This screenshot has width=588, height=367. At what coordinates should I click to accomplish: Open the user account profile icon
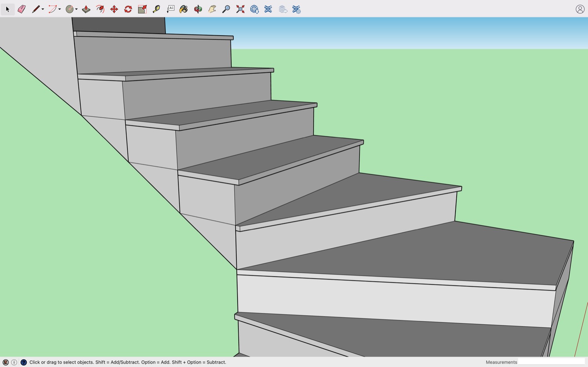pyautogui.click(x=580, y=9)
